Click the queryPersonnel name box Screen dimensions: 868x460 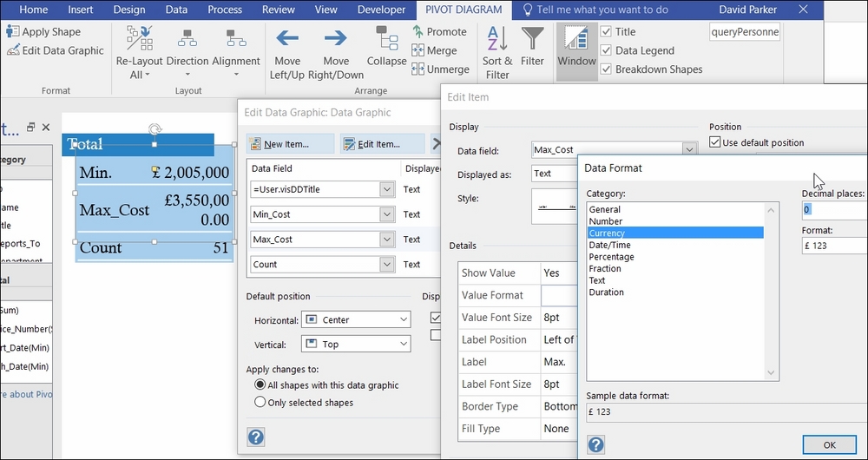coord(745,32)
